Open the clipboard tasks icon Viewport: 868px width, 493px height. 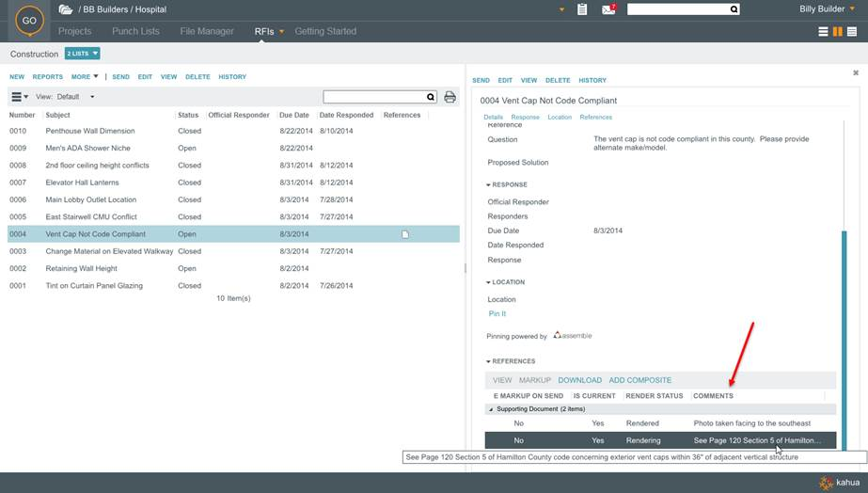pyautogui.click(x=582, y=9)
